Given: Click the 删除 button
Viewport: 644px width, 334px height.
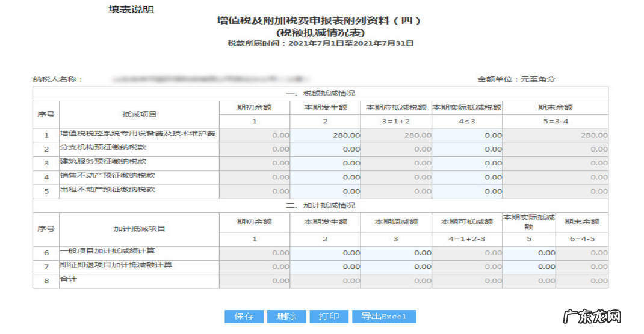Looking at the screenshot, I should (x=286, y=317).
